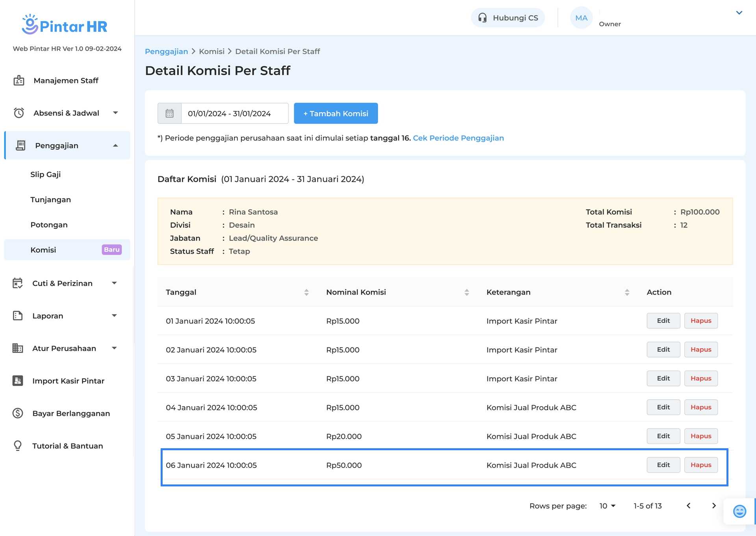The height and width of the screenshot is (536, 756).
Task: Open the account dropdown chevron at top right
Action: pyautogui.click(x=739, y=13)
